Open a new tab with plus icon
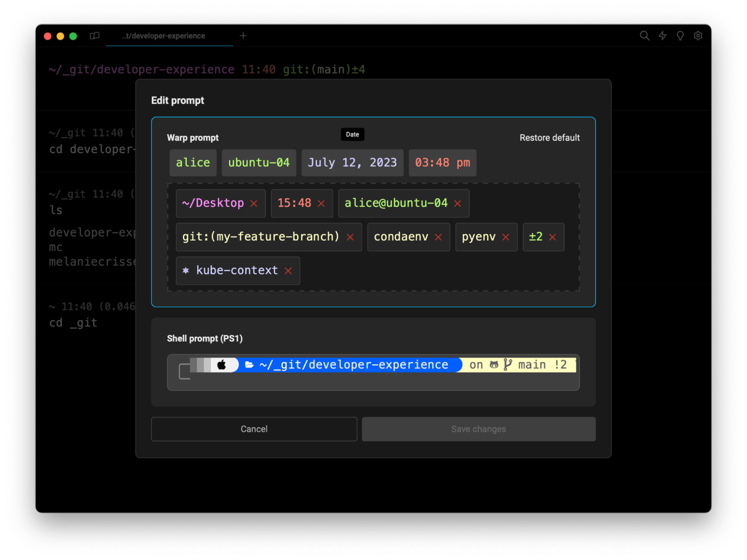The height and width of the screenshot is (560, 747). click(243, 36)
